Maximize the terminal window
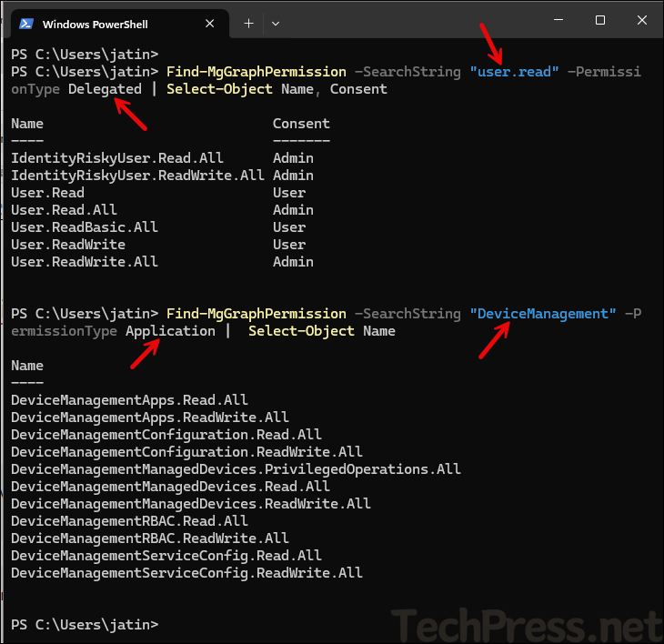664x644 pixels. coord(599,20)
